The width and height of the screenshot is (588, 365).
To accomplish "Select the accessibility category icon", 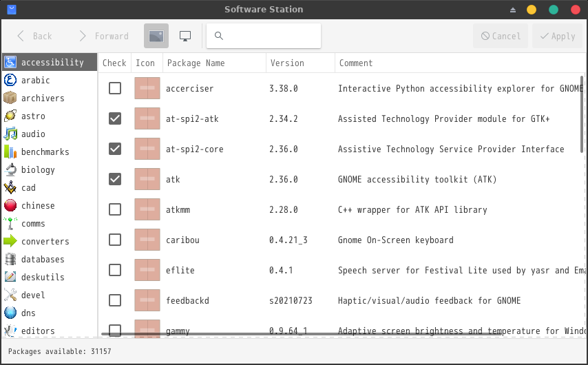I will pos(10,62).
